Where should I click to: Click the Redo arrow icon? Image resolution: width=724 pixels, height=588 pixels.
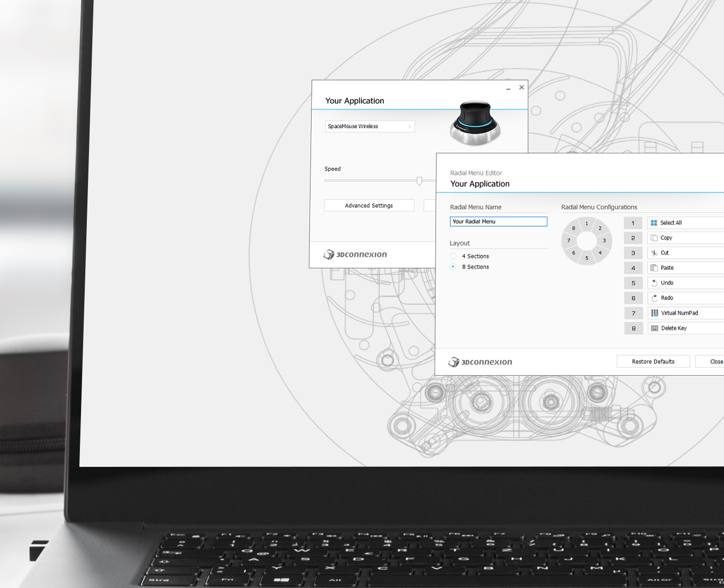click(x=654, y=298)
